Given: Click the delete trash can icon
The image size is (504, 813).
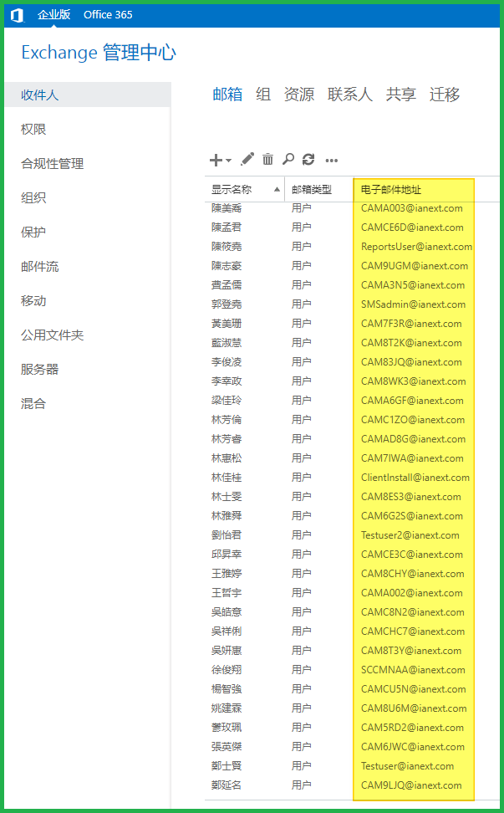Looking at the screenshot, I should tap(267, 159).
